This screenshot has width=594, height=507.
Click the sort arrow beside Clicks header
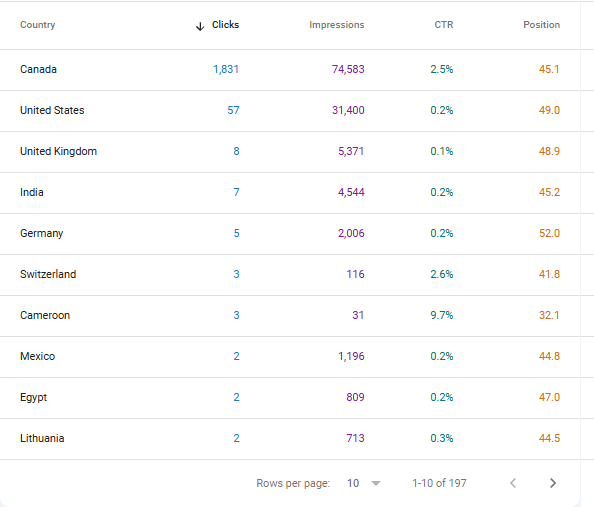200,26
